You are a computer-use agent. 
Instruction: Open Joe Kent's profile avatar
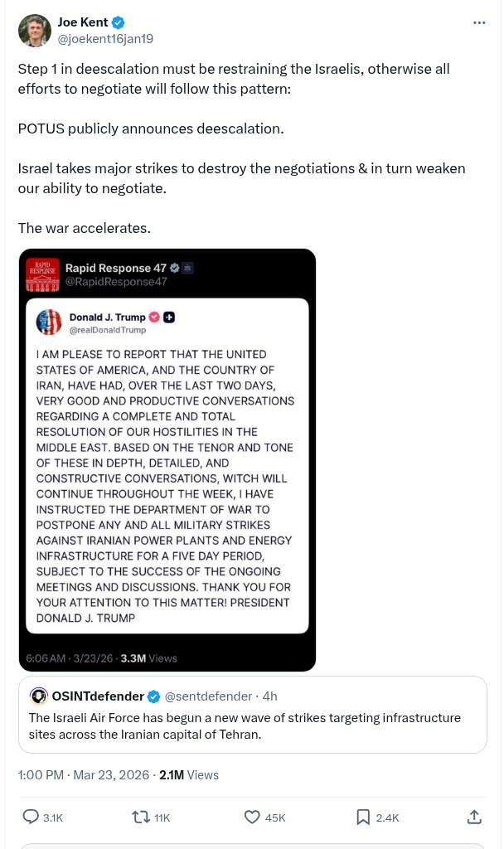point(34,31)
